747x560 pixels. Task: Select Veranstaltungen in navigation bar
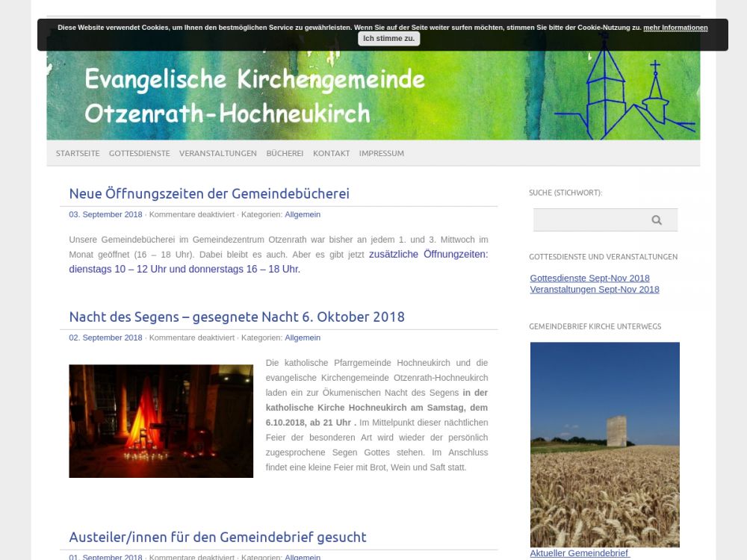click(x=217, y=153)
